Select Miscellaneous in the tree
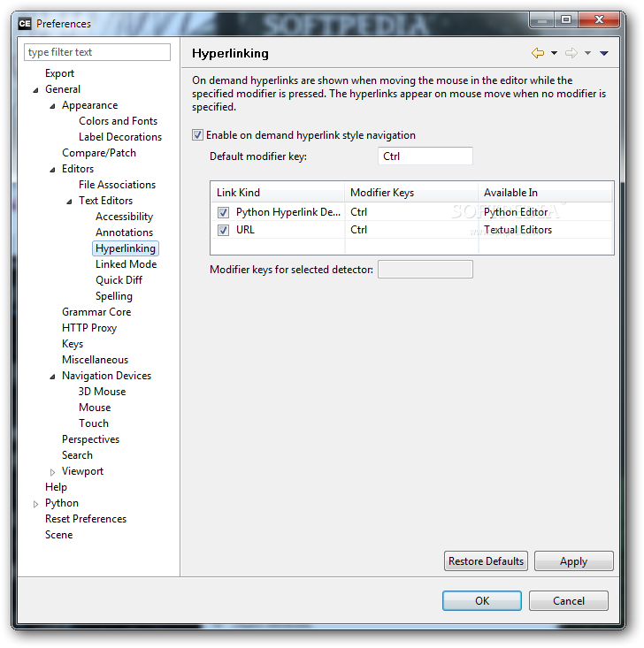This screenshot has height=648, width=644. point(96,360)
